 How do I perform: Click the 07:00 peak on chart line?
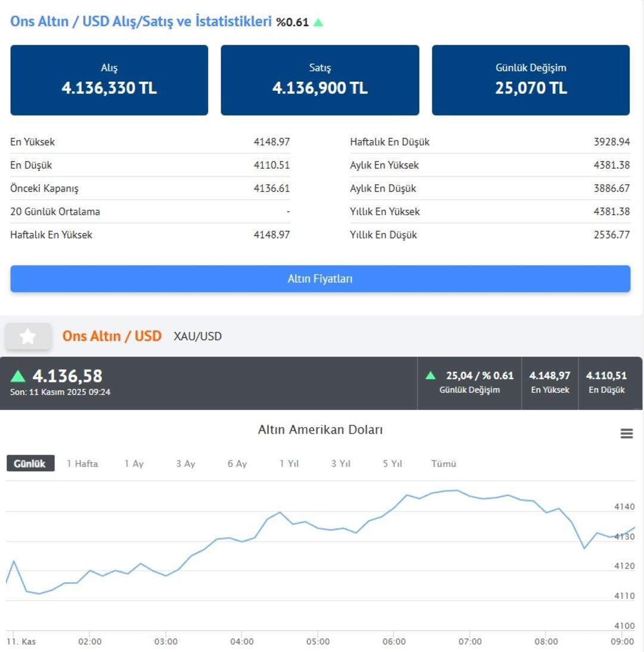[x=457, y=490]
